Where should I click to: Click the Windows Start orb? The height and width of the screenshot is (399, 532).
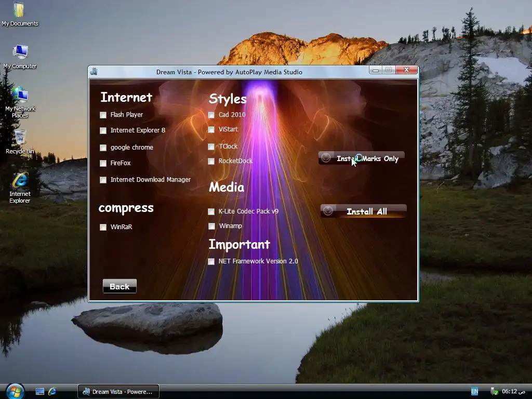tap(15, 391)
